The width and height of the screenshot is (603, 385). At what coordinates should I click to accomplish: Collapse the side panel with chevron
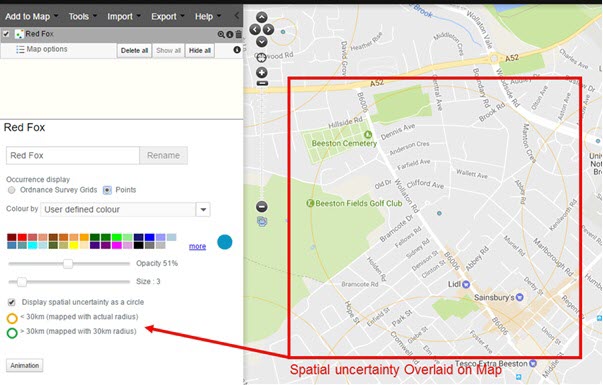coord(236,16)
